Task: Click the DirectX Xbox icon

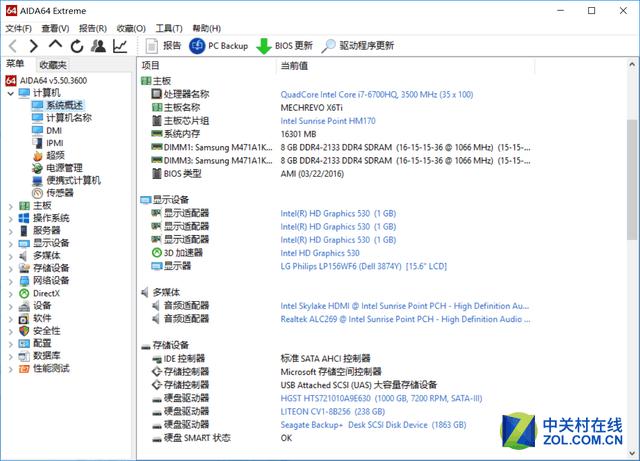Action: pyautogui.click(x=24, y=293)
